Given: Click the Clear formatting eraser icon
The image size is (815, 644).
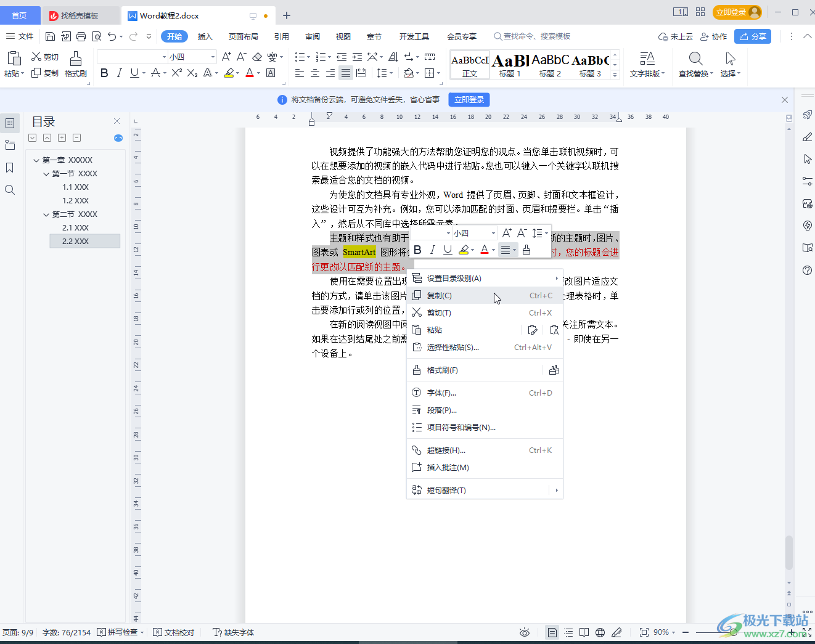Looking at the screenshot, I should pos(257,57).
